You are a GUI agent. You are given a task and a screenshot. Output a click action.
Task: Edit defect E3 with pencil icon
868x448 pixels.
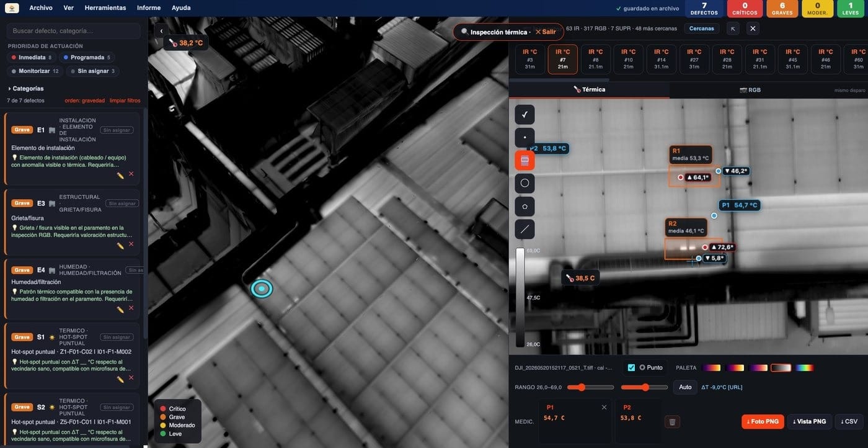click(120, 246)
